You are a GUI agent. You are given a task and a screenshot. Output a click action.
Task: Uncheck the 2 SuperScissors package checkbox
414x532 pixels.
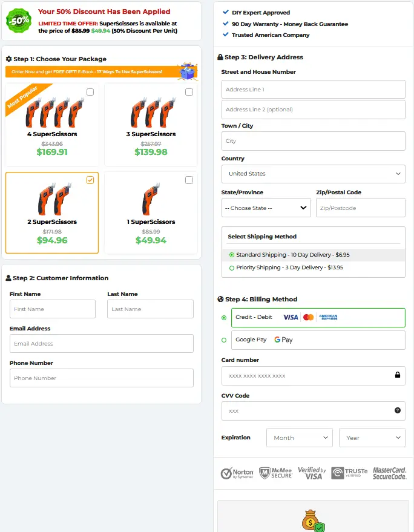tap(90, 180)
